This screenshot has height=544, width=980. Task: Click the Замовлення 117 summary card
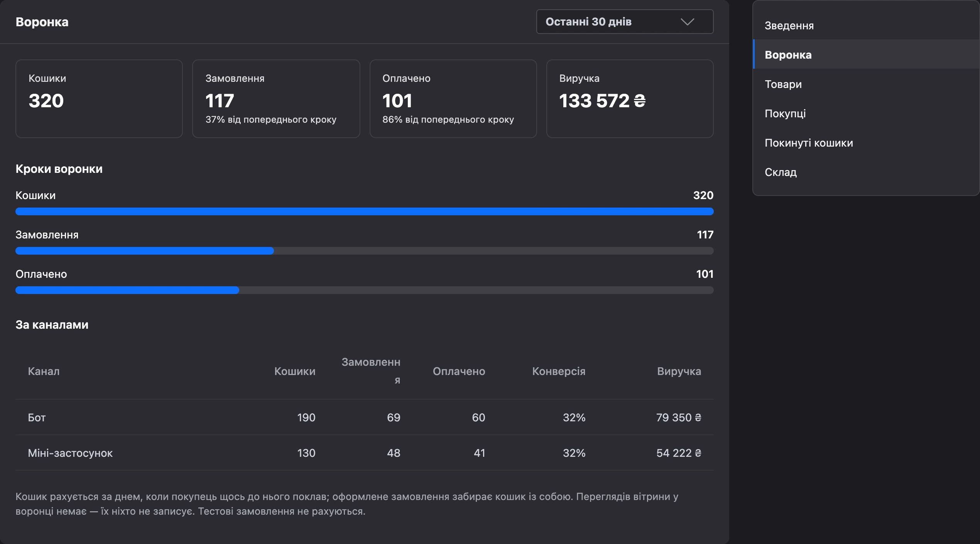[276, 99]
